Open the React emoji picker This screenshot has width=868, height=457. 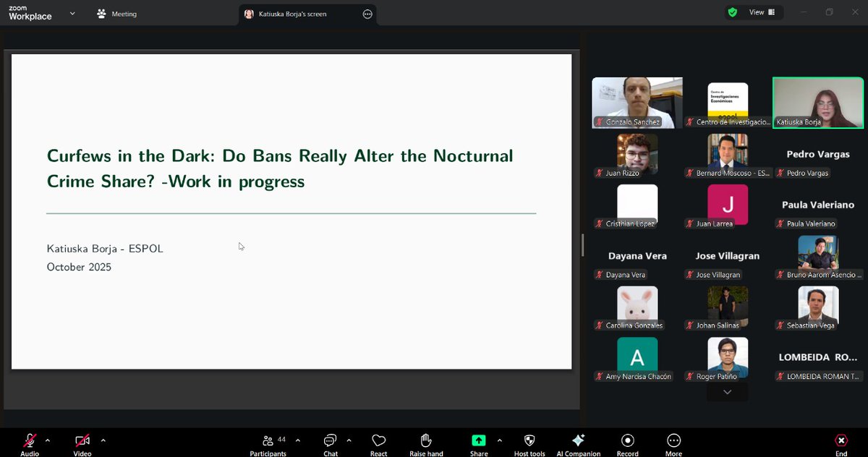coord(378,444)
